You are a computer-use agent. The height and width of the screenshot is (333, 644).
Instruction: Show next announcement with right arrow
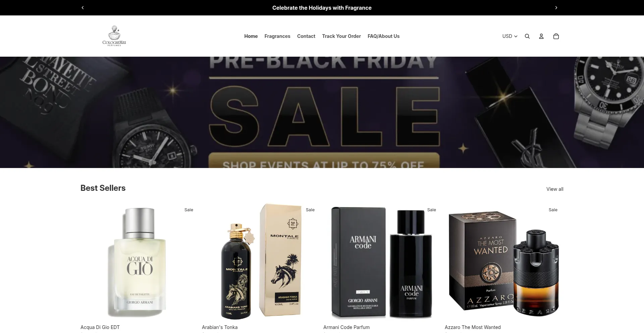pyautogui.click(x=556, y=8)
